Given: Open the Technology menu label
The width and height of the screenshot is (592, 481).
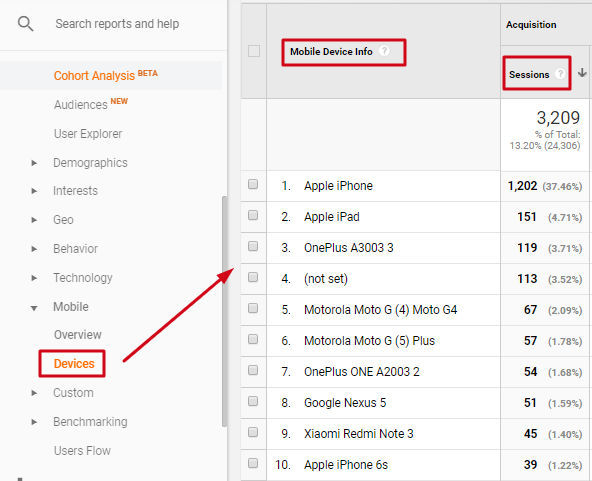Looking at the screenshot, I should click(83, 278).
